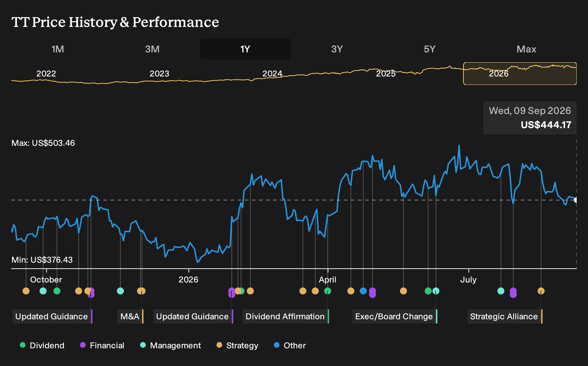Toggle the Management legend filter
This screenshot has height=366, width=588.
coord(170,345)
